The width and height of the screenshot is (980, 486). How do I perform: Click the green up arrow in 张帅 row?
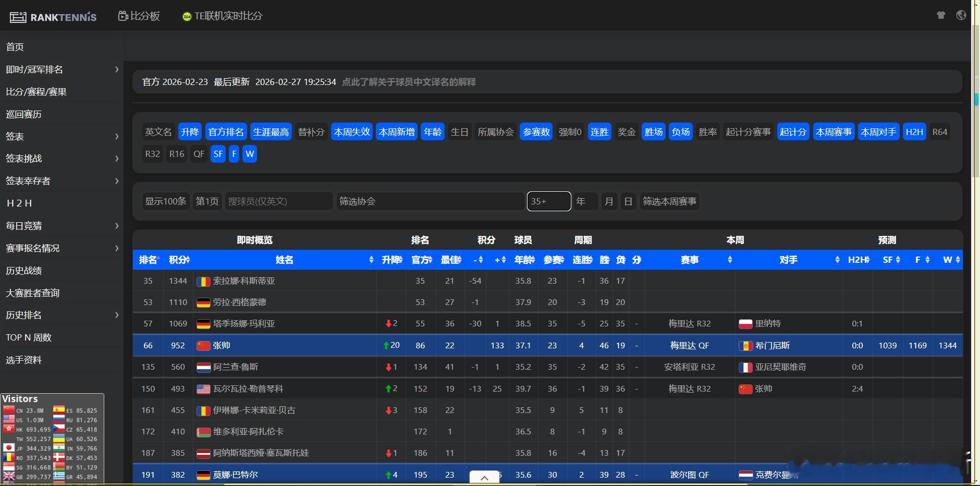click(386, 345)
